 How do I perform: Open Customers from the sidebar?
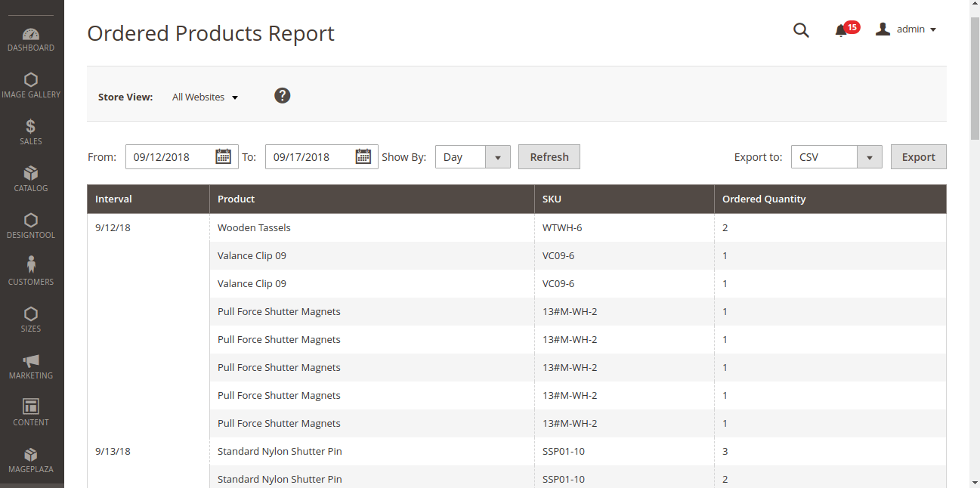(31, 270)
